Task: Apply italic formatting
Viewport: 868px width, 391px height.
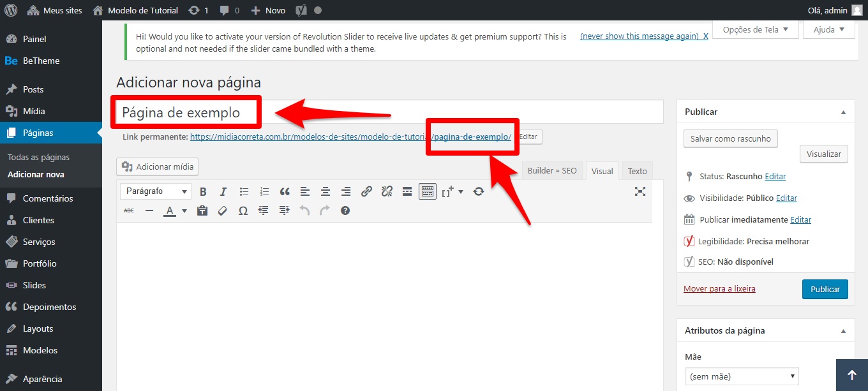Action: [x=223, y=191]
